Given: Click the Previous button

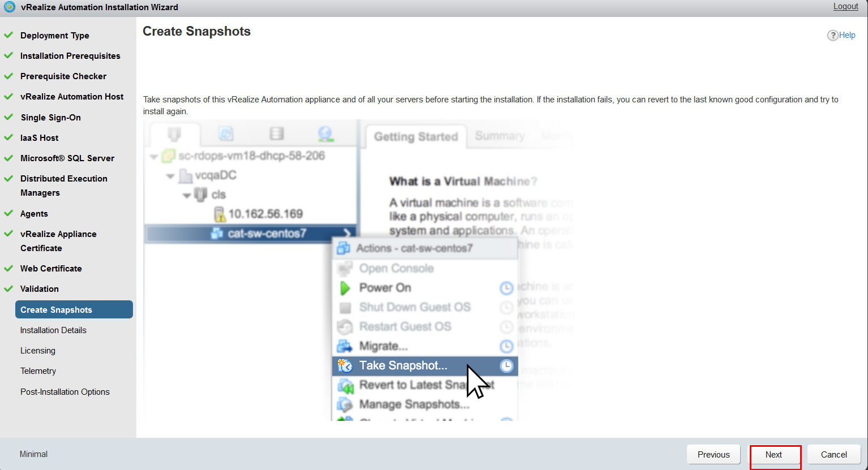Looking at the screenshot, I should coord(714,455).
